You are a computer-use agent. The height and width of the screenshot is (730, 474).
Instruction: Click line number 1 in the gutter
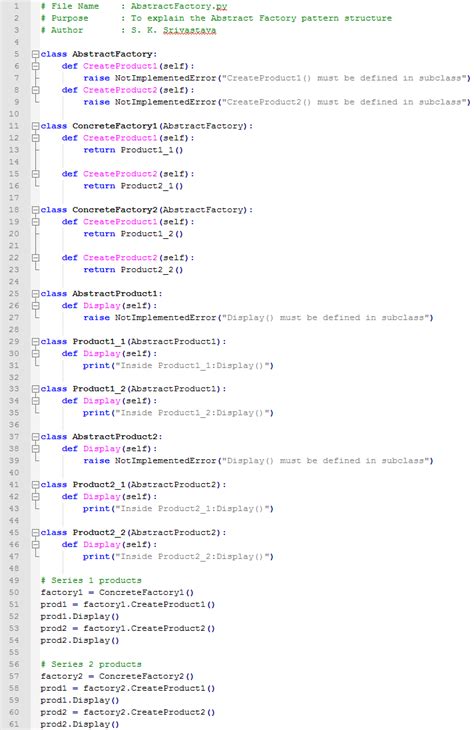point(16,6)
